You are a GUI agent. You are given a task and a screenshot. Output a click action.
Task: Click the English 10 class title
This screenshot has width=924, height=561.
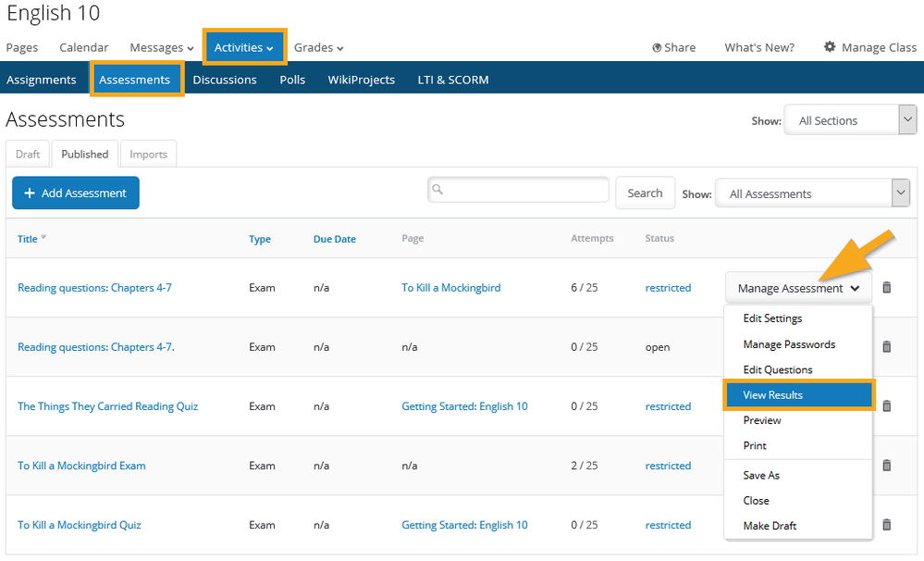pyautogui.click(x=53, y=13)
